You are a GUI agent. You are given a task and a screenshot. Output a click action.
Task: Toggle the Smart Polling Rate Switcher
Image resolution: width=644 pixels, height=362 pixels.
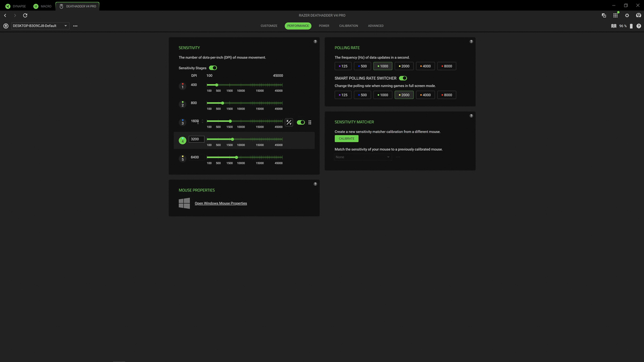click(x=403, y=78)
